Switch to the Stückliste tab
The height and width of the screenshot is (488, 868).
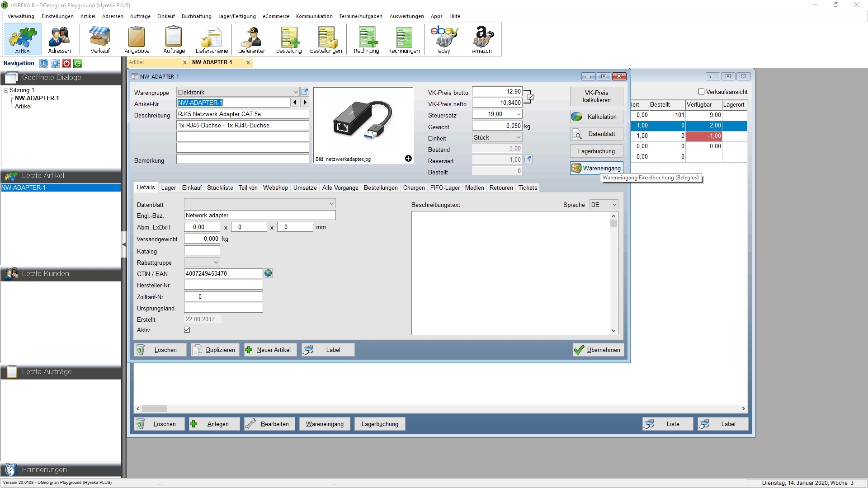point(220,188)
